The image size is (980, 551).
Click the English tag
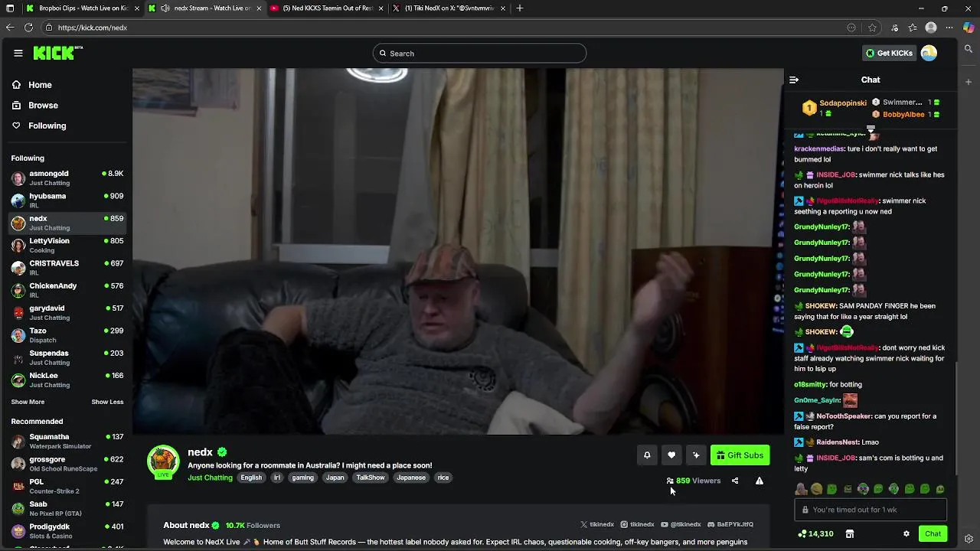click(x=251, y=478)
